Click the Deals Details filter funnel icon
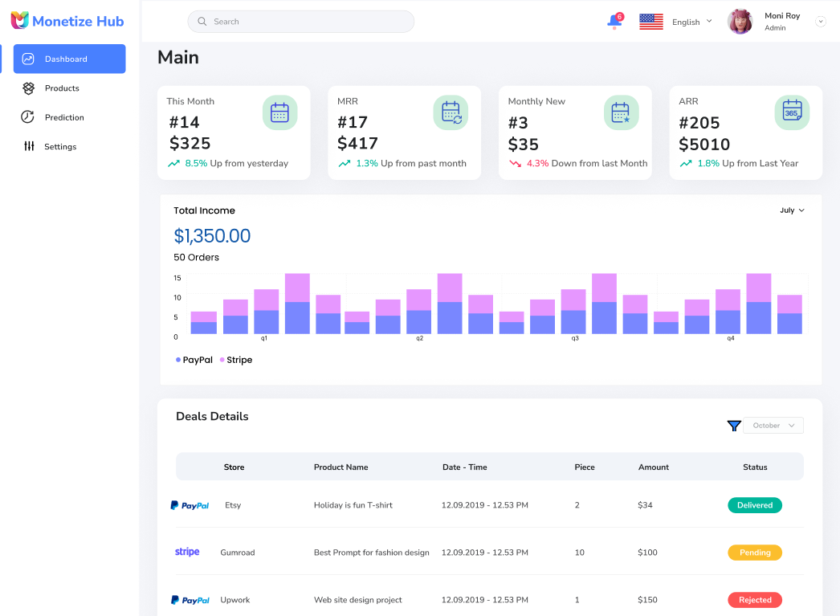Image resolution: width=840 pixels, height=616 pixels. click(x=734, y=426)
